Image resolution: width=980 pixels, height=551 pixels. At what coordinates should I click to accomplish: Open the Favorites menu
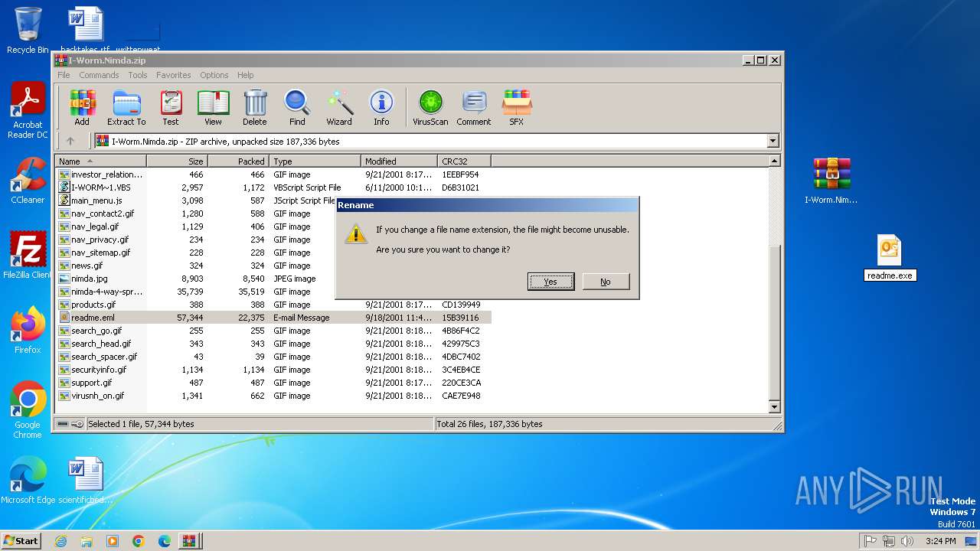click(x=174, y=75)
